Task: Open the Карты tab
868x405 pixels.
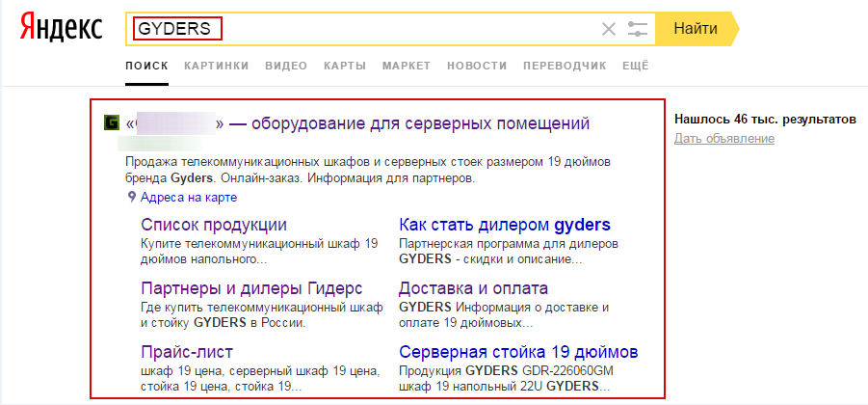Action: click(x=345, y=66)
